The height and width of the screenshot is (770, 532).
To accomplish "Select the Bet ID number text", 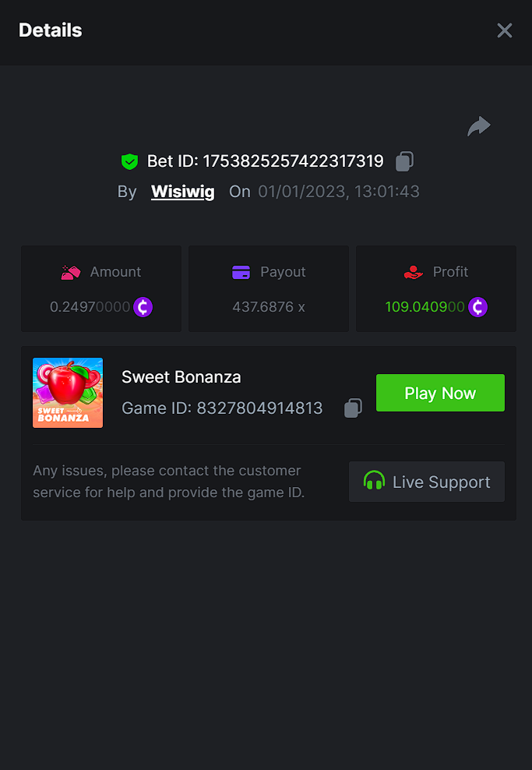I will click(x=293, y=161).
